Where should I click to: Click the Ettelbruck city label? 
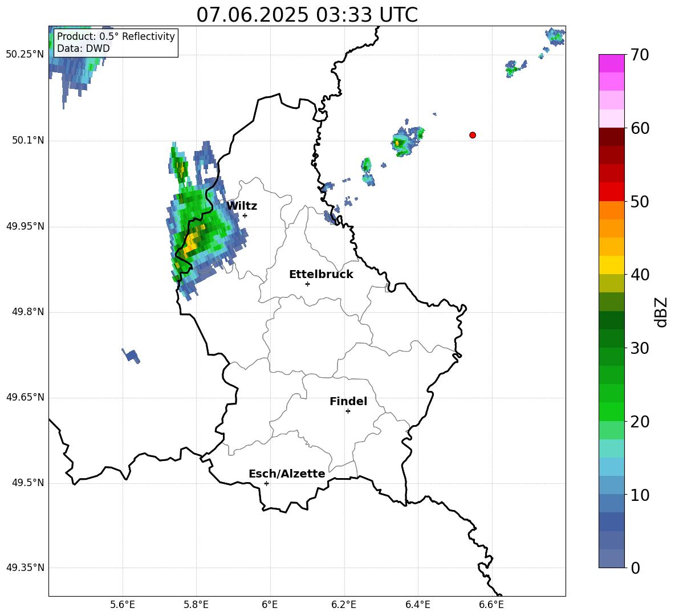[321, 275]
